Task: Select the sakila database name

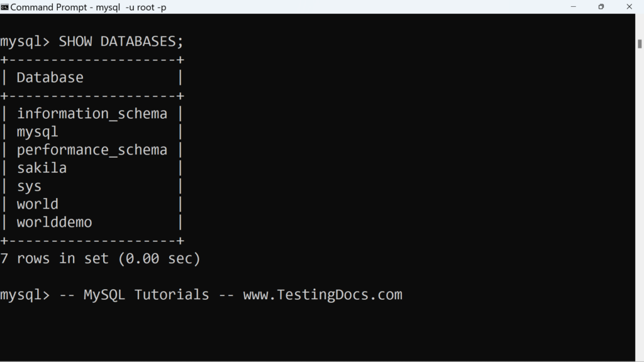Action: (42, 167)
